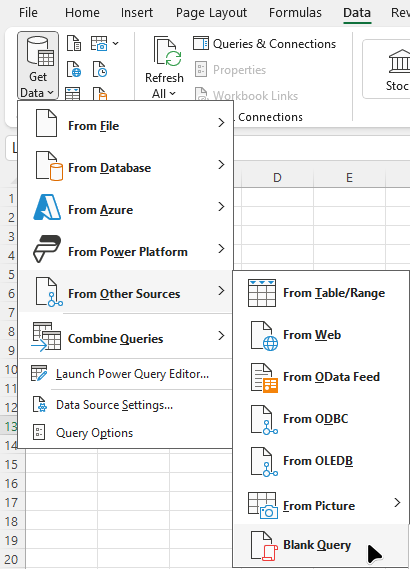Click the From Web icon in submenu
The width and height of the screenshot is (410, 569).
[265, 336]
